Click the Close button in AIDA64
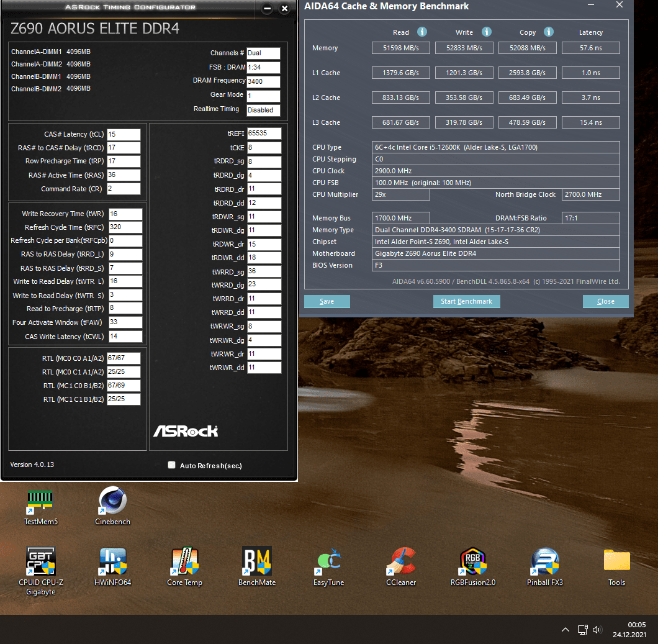Viewport: 658px width, 644px height. 605,301
